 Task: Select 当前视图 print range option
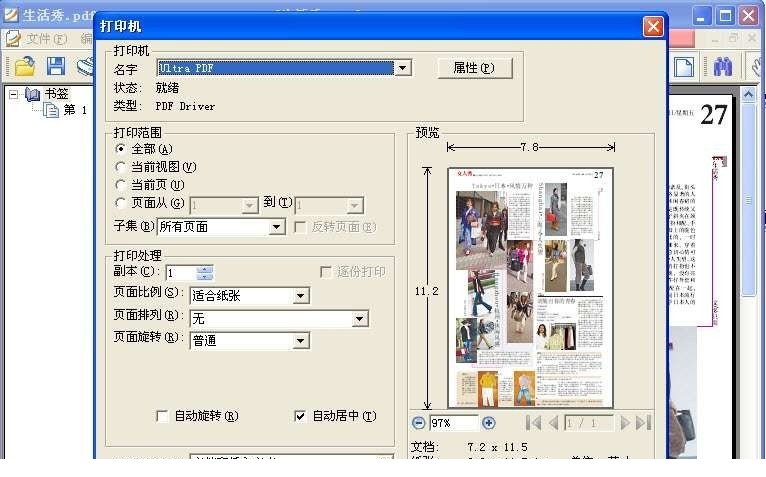[120, 167]
